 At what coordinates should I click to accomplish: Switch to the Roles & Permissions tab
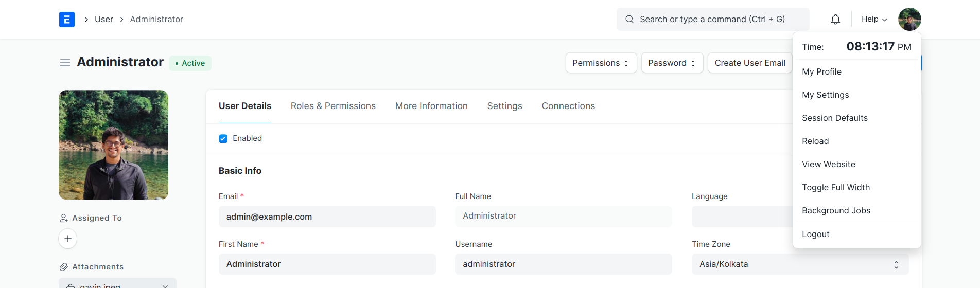(333, 106)
